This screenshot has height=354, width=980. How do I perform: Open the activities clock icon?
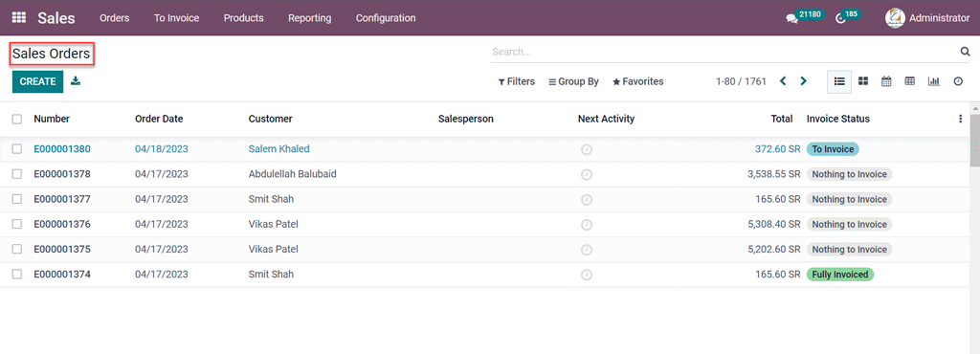[840, 19]
